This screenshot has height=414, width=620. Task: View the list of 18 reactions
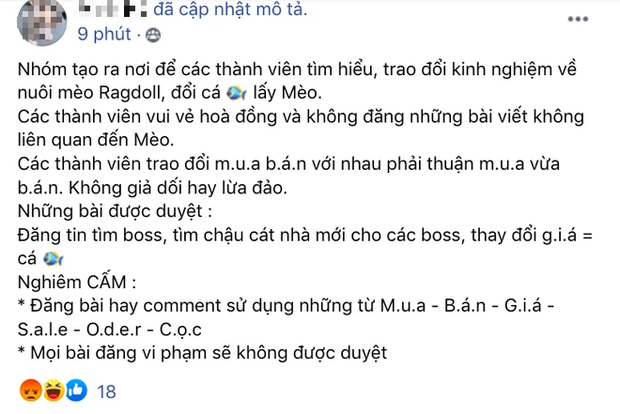pyautogui.click(x=106, y=391)
